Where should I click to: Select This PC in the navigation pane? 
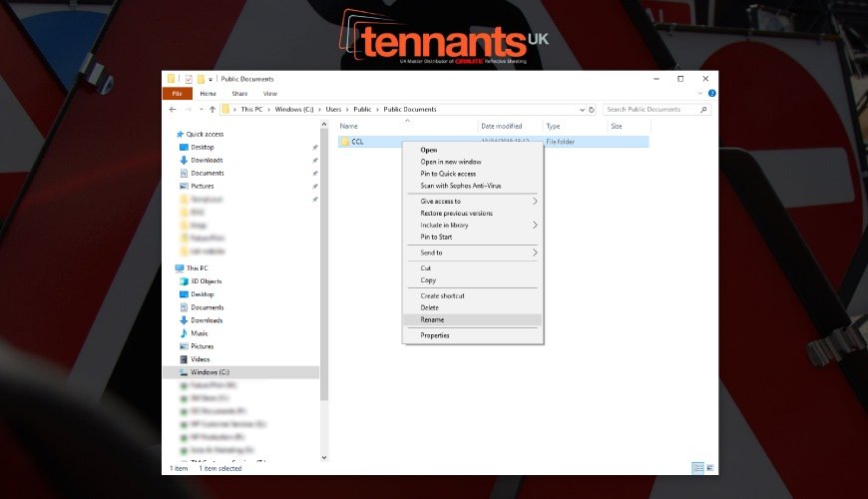point(198,268)
